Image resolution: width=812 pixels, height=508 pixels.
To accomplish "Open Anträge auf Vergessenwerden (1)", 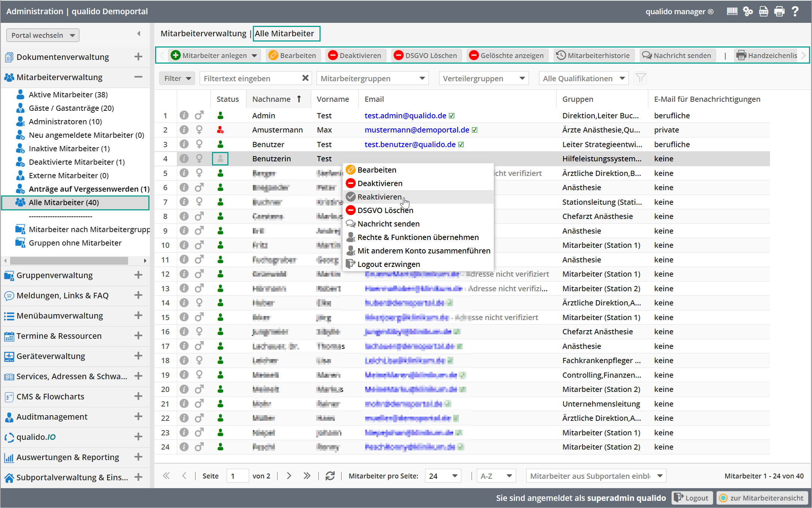I will pos(89,189).
